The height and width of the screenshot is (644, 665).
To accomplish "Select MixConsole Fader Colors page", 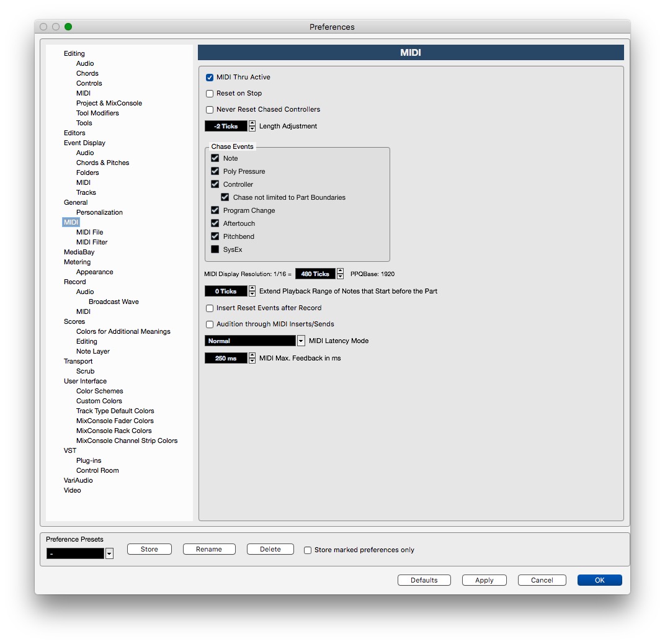I will pyautogui.click(x=115, y=421).
